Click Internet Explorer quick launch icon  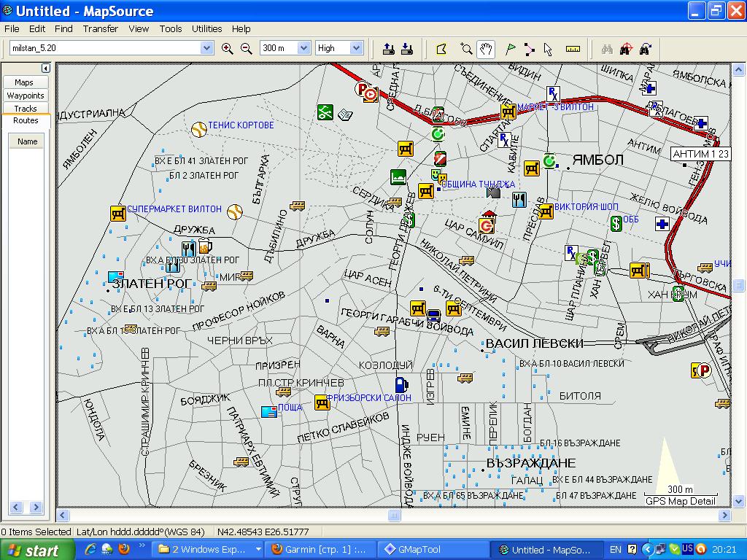click(90, 549)
